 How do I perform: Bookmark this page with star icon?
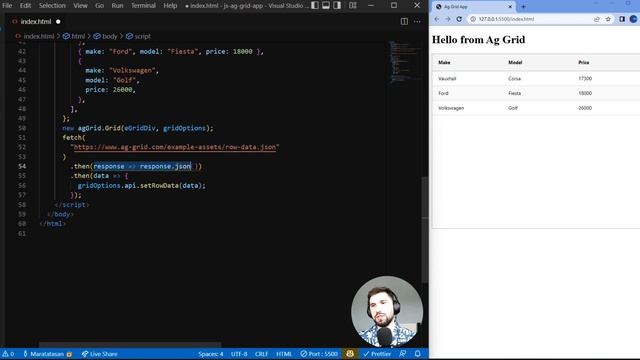tap(608, 19)
